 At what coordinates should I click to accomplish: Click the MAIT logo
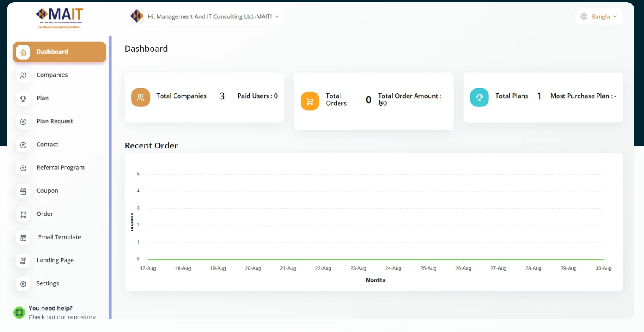[60, 18]
